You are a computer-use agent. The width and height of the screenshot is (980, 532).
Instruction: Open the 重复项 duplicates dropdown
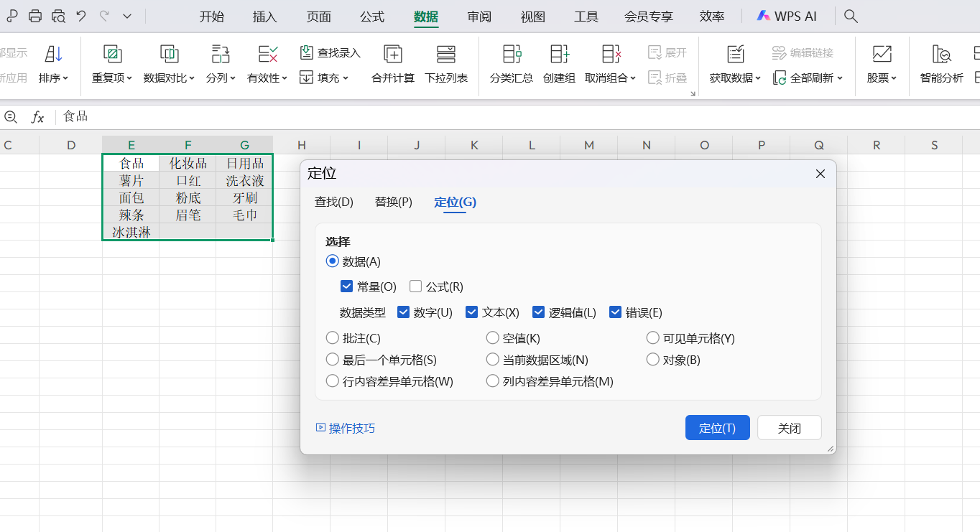click(112, 78)
